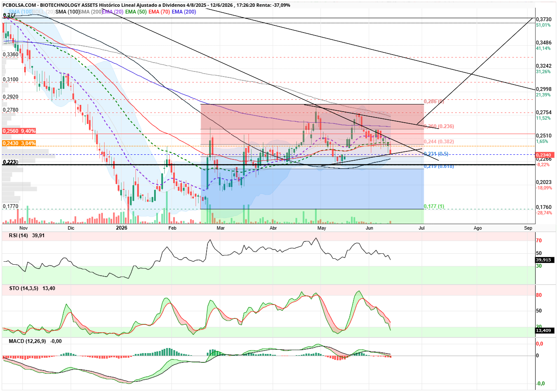Click the orange 0,2430 3,84% level tag
This screenshot has height=392, width=558.
click(19, 143)
